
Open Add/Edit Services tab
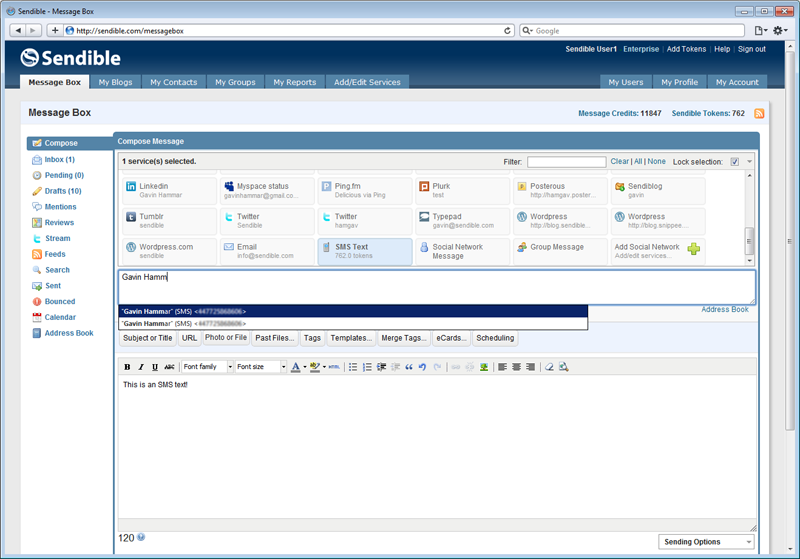tap(367, 82)
